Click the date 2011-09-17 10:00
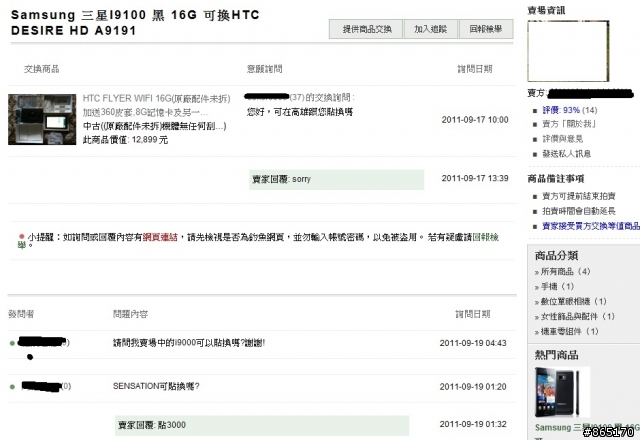640x440 pixels. click(475, 120)
